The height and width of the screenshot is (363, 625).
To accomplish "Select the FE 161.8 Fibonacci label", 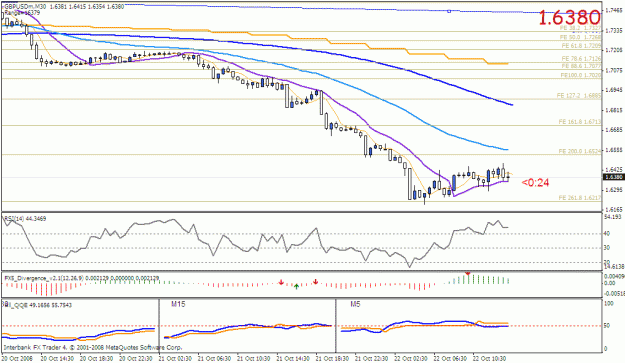I will [x=580, y=122].
